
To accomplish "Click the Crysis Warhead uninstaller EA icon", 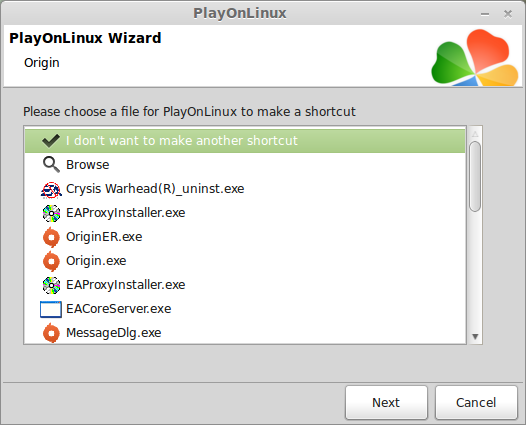I will 51,190.
